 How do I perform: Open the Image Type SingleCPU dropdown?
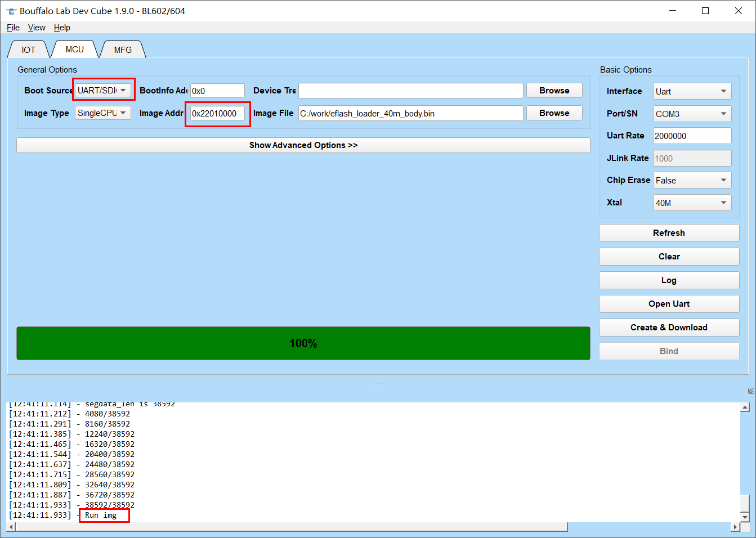(103, 113)
